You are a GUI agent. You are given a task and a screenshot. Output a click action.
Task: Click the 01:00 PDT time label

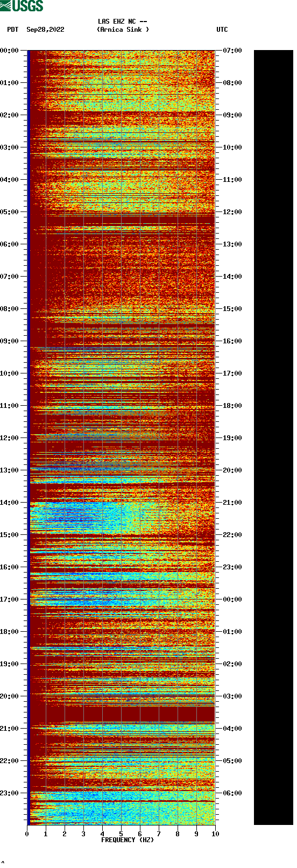9,83
